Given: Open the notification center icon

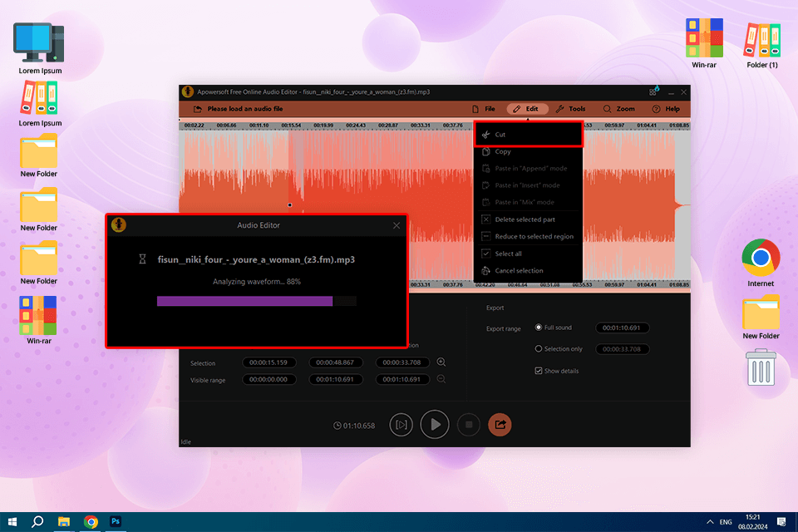Looking at the screenshot, I should 781,522.
